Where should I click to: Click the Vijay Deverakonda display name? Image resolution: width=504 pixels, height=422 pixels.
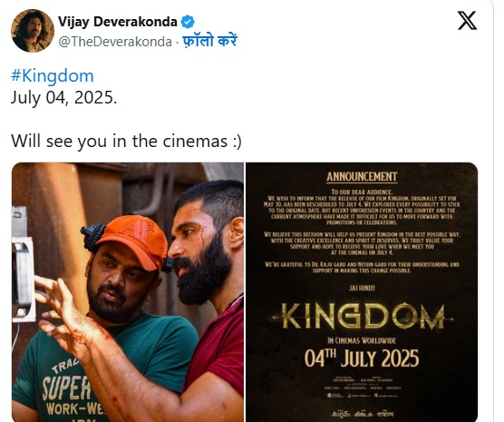point(118,22)
